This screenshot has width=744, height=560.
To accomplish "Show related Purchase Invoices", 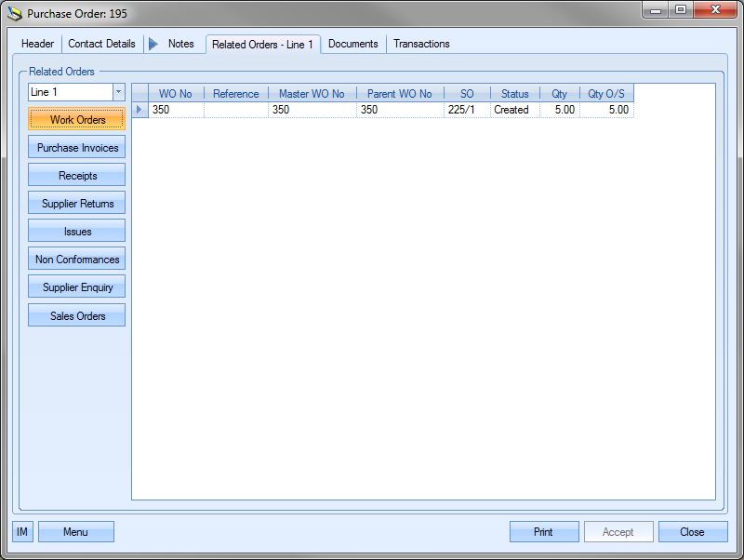I will (x=77, y=148).
